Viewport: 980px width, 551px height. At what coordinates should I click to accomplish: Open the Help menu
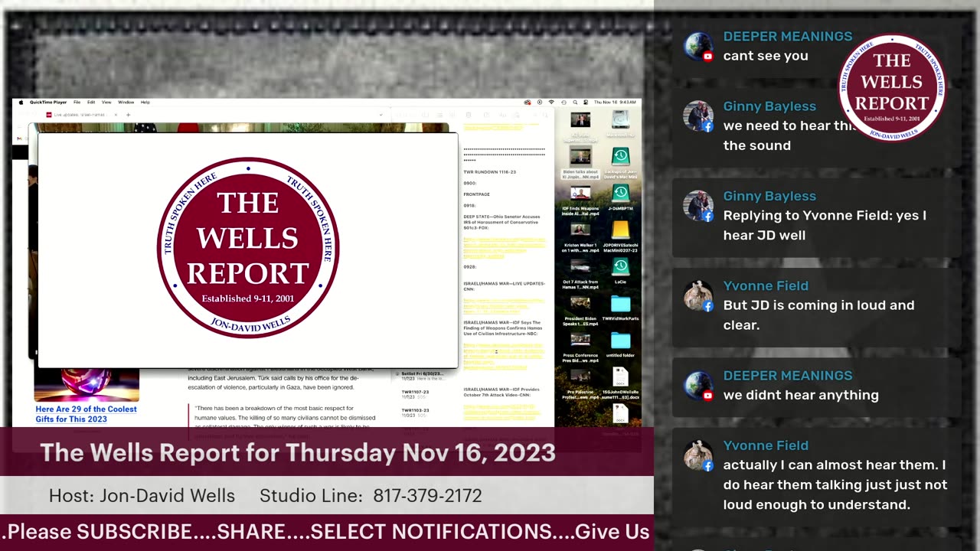coord(145,102)
